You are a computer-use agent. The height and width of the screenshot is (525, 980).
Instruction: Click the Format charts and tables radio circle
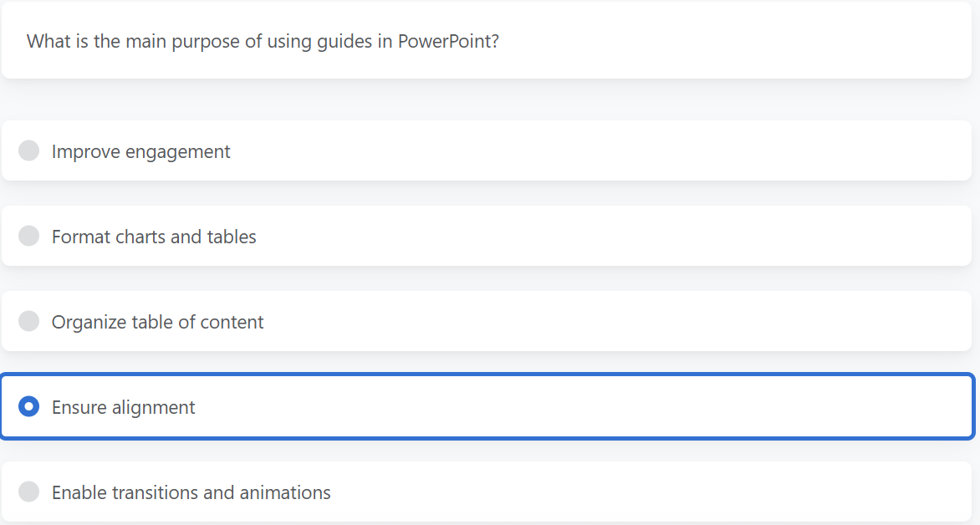click(28, 237)
